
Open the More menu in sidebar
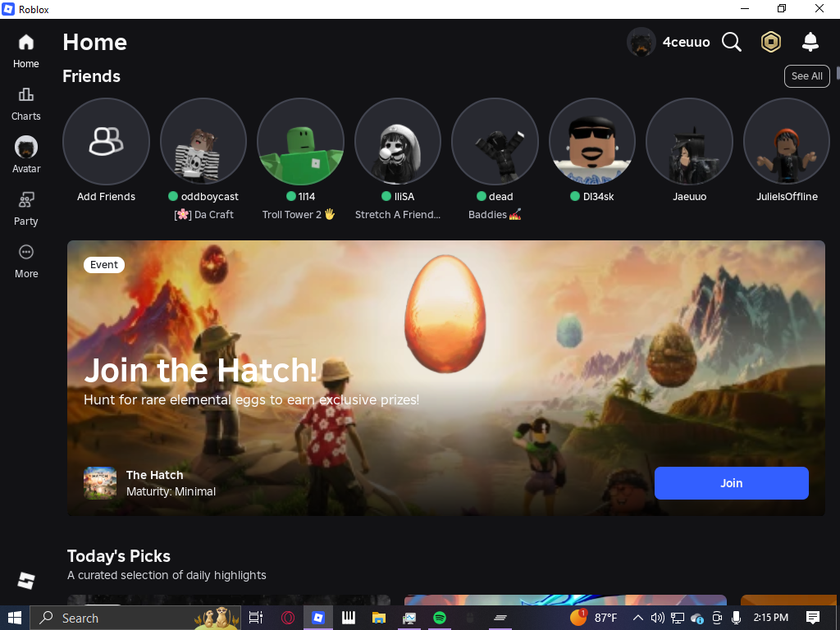tap(25, 262)
